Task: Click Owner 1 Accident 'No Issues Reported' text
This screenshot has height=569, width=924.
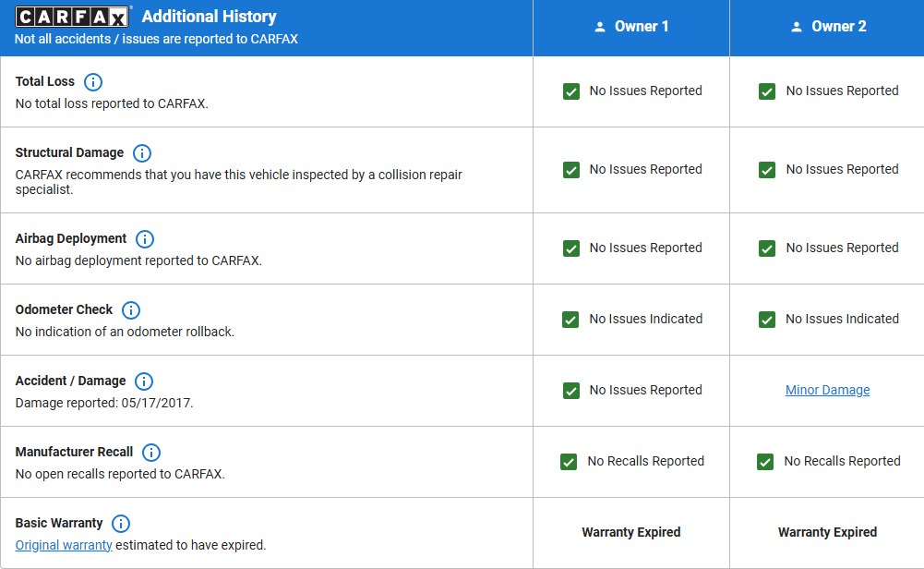Action: [646, 390]
